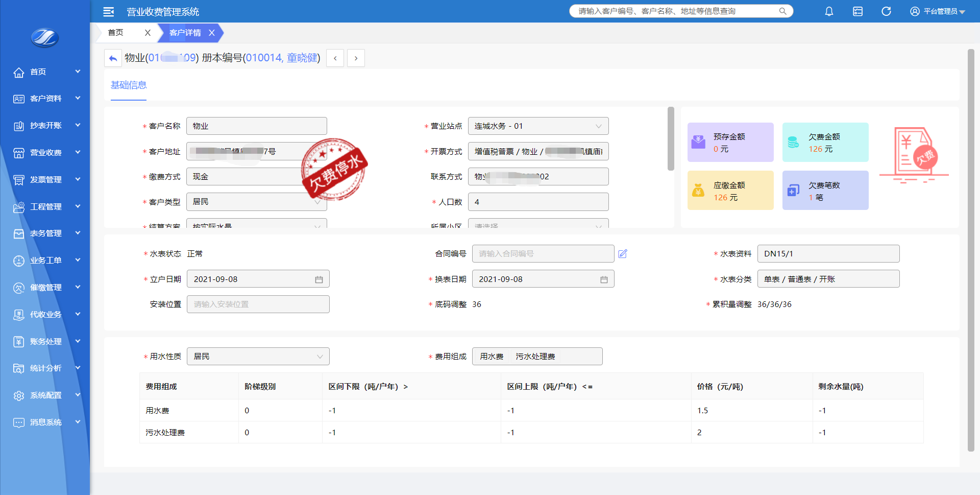Viewport: 980px width, 495px height.
Task: Open the 发票管理 sidebar menu
Action: click(45, 180)
